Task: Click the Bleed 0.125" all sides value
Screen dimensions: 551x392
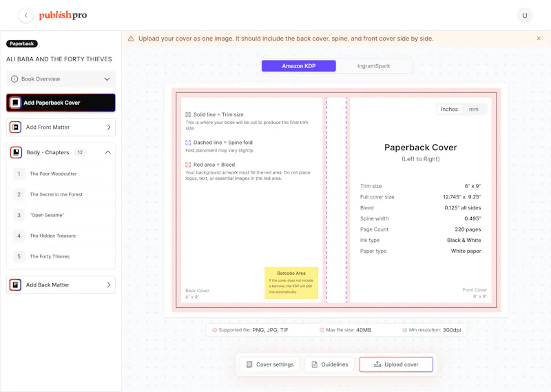Action: (x=462, y=208)
